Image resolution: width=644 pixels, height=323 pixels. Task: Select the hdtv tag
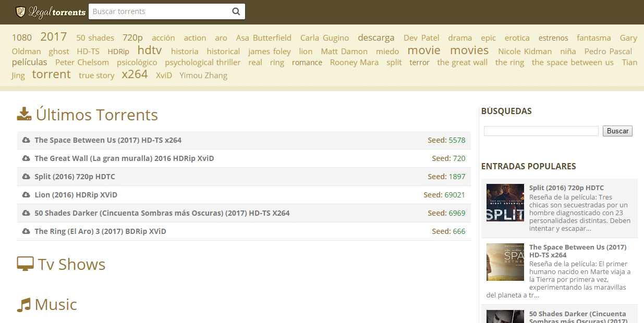click(150, 50)
